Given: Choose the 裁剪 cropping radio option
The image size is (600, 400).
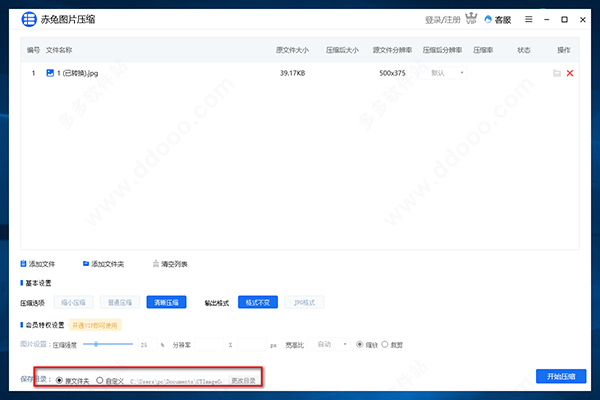Looking at the screenshot, I should point(385,344).
